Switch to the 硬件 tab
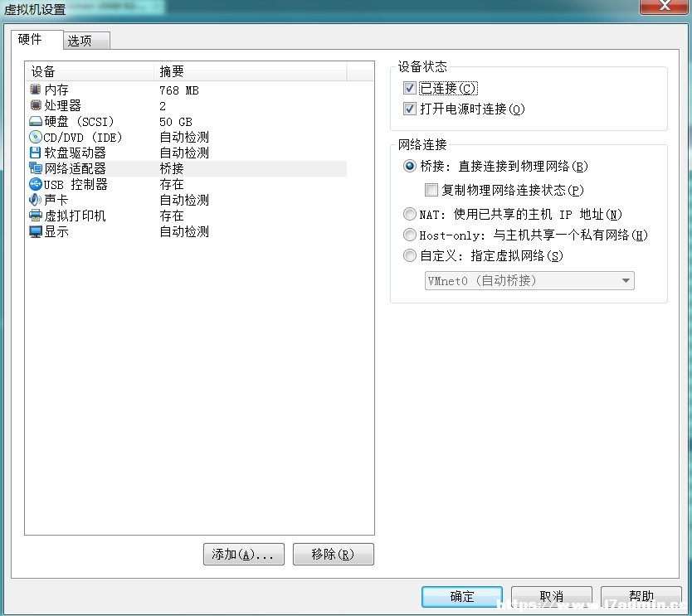 (x=37, y=40)
